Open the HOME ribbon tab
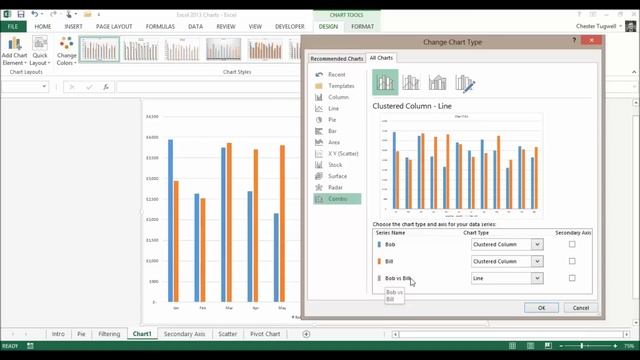This screenshot has width=640, height=360. 43,27
